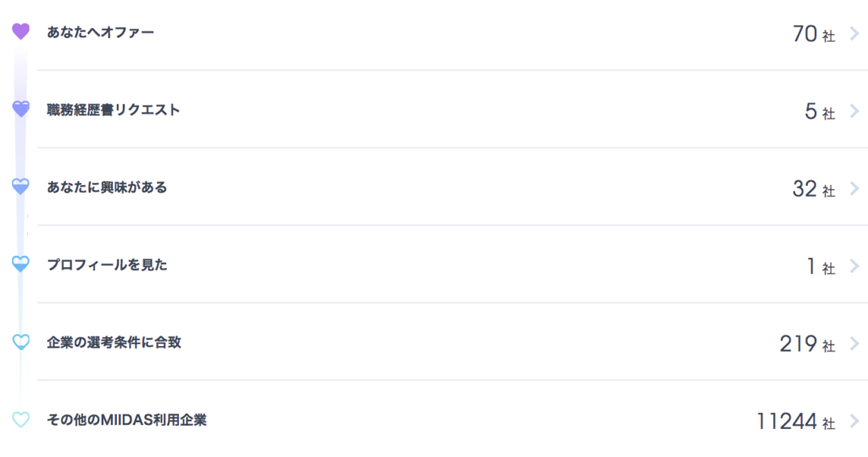Click the outlined heart beside 企業の選考条件に合致
The image size is (868, 457).
coord(21,342)
